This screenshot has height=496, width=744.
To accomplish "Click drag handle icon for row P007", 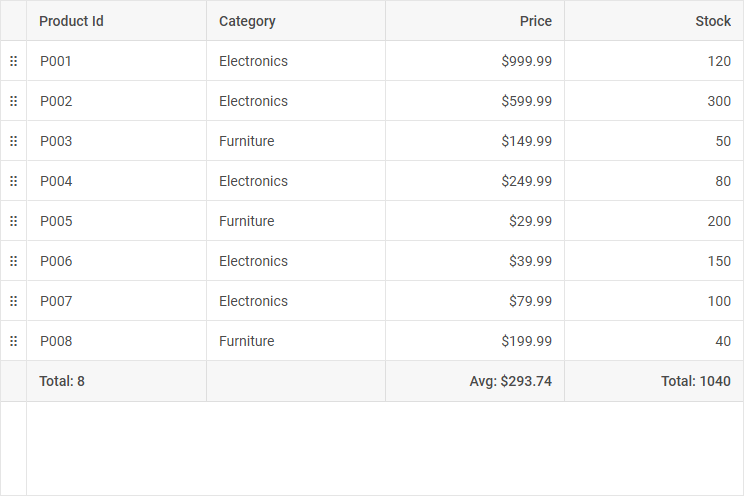I will point(13,301).
